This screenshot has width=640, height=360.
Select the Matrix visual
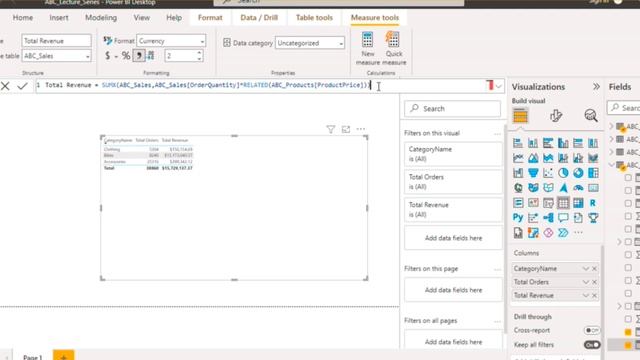pos(578,203)
